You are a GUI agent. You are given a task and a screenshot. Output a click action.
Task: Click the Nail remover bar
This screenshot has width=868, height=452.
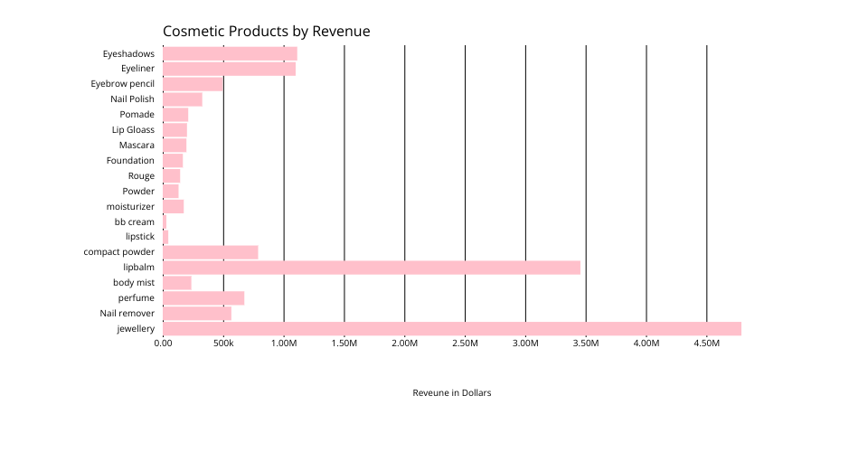point(197,314)
